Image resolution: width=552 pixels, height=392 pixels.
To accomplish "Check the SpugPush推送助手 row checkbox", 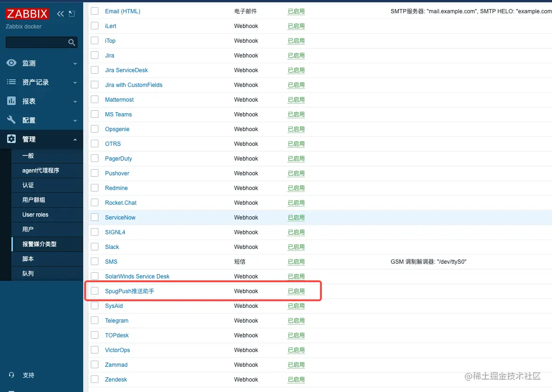I will click(x=95, y=291).
